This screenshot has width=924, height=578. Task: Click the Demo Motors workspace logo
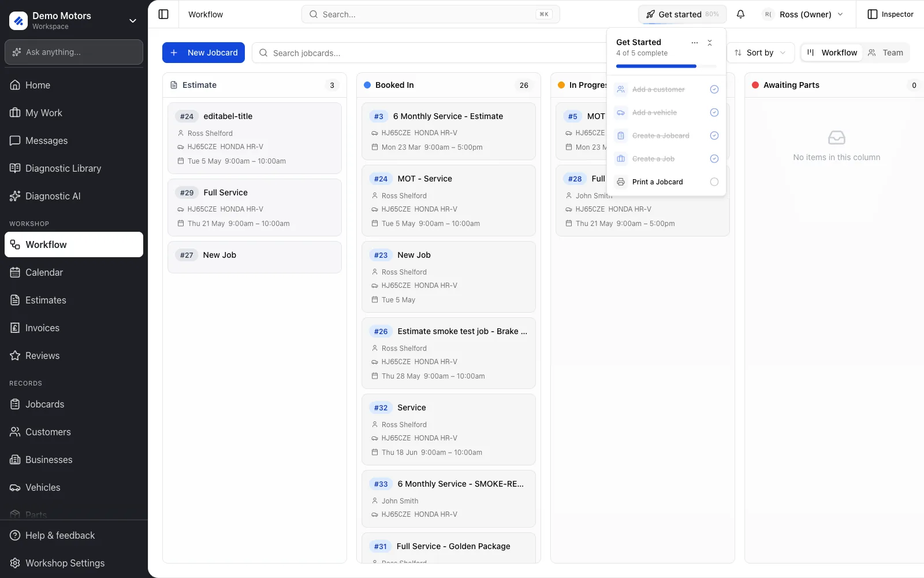18,21
